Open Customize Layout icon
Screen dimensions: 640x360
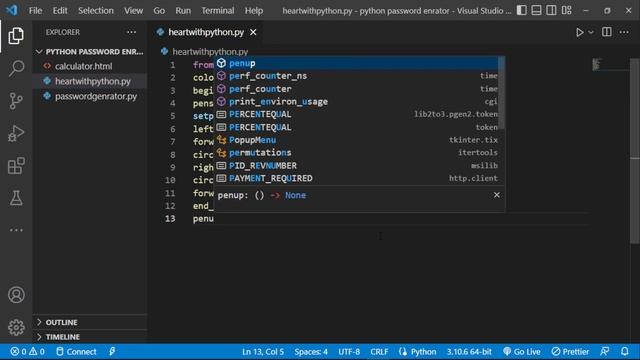pyautogui.click(x=567, y=10)
